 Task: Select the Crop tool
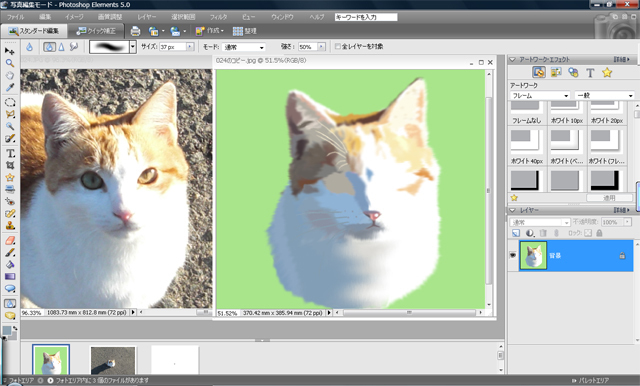(x=10, y=165)
